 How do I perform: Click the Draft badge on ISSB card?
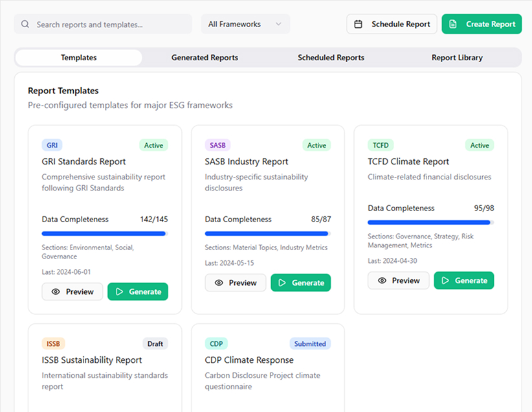(x=155, y=344)
